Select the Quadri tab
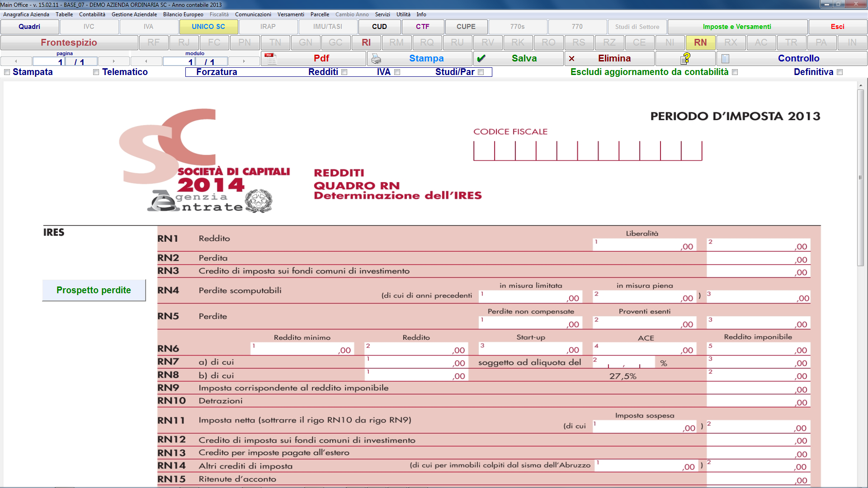Viewport: 868px width, 488px height. coord(29,27)
